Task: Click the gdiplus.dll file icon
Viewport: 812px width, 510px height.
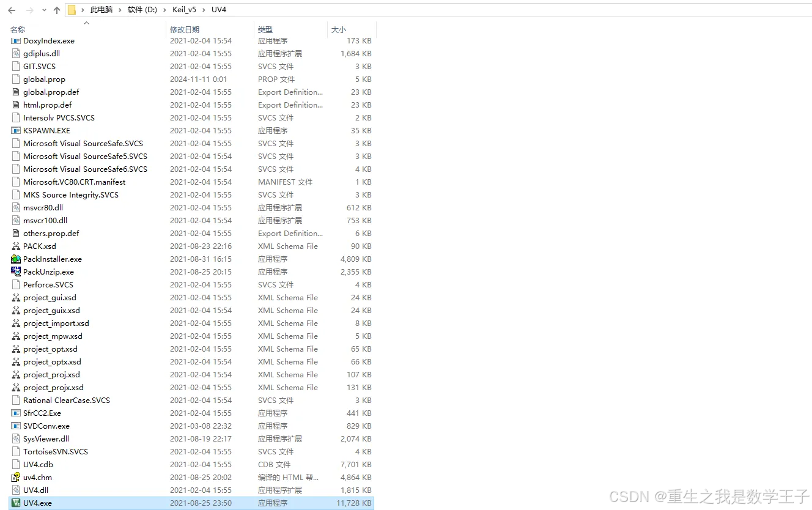Action: (x=16, y=53)
